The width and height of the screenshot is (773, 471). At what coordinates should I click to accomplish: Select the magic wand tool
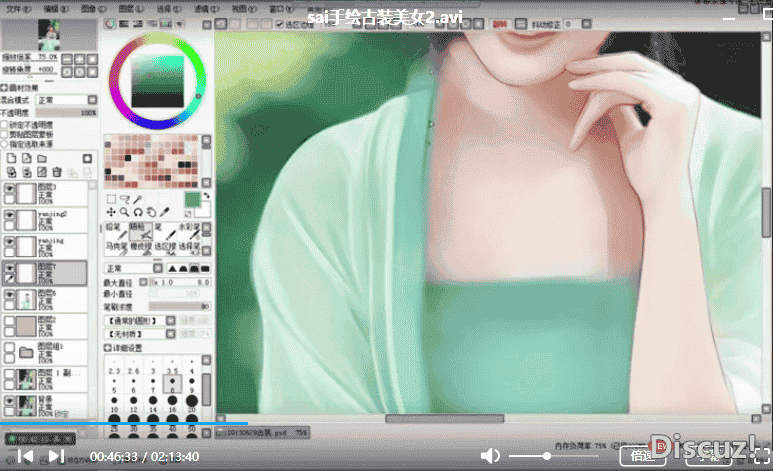pos(138,199)
